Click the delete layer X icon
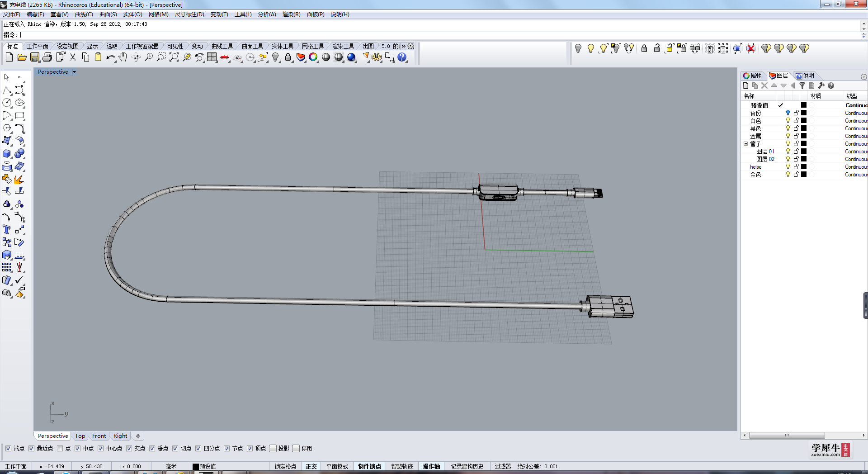This screenshot has width=868, height=474. tap(764, 85)
